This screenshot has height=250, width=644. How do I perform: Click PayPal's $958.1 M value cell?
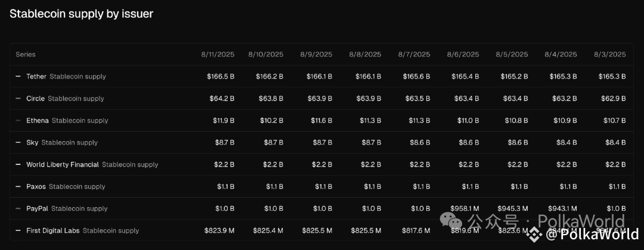(465, 208)
